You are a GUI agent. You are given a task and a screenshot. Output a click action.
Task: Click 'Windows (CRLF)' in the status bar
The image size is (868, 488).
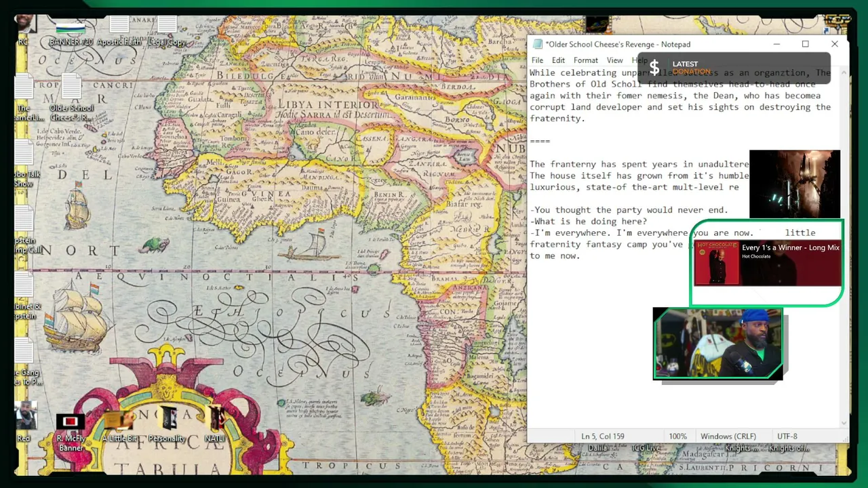tap(728, 436)
